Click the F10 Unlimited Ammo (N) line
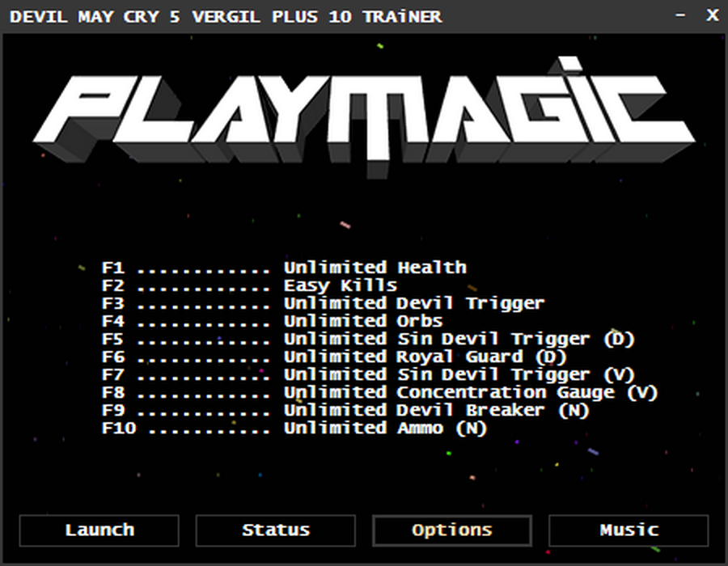Image resolution: width=728 pixels, height=566 pixels. [294, 428]
